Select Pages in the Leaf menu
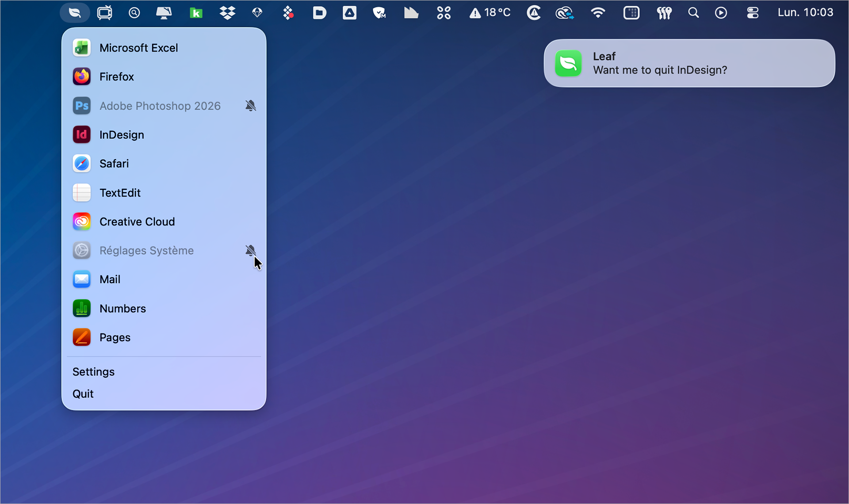Screen dimensions: 849x504 tap(164, 337)
